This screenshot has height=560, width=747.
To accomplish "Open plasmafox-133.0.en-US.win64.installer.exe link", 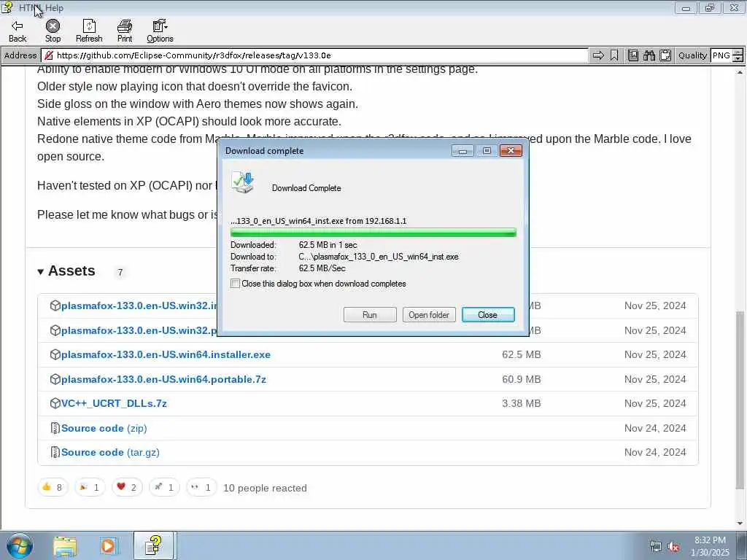I will (166, 355).
